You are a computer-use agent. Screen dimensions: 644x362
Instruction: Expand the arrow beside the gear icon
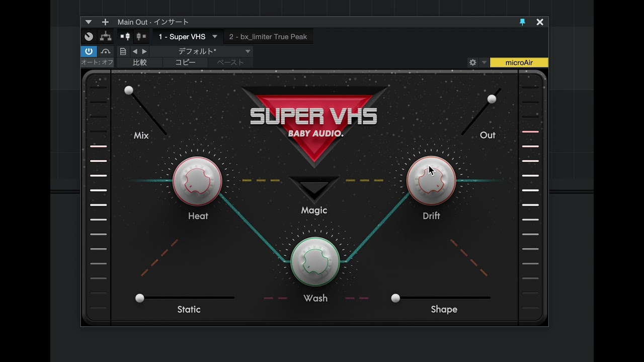click(484, 62)
